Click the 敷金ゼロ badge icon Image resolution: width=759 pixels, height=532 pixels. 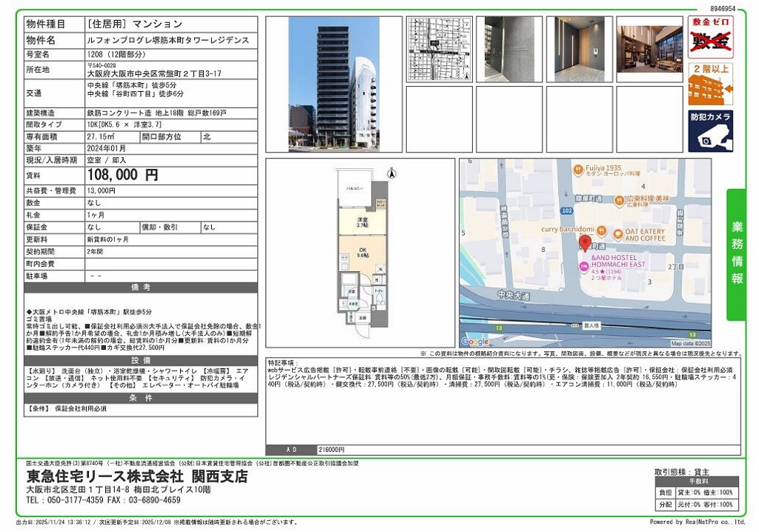710,37
